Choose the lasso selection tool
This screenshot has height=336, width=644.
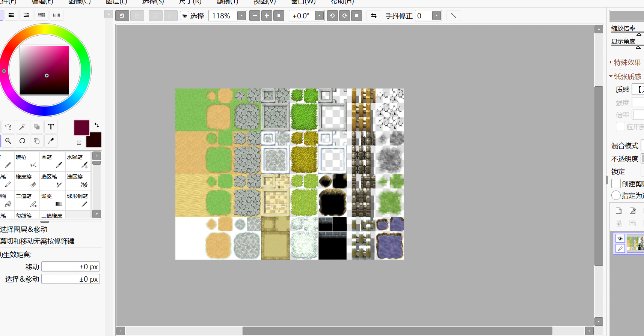[x=8, y=127]
